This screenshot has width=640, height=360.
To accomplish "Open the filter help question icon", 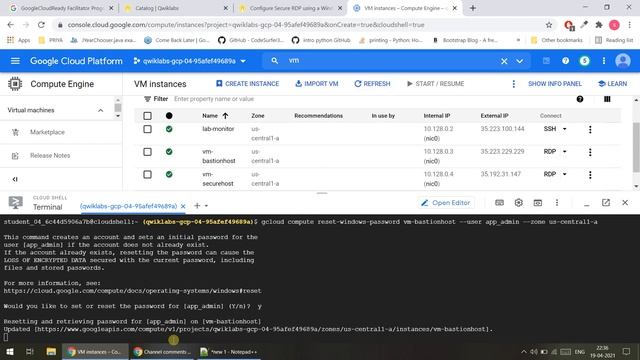I will (580, 99).
